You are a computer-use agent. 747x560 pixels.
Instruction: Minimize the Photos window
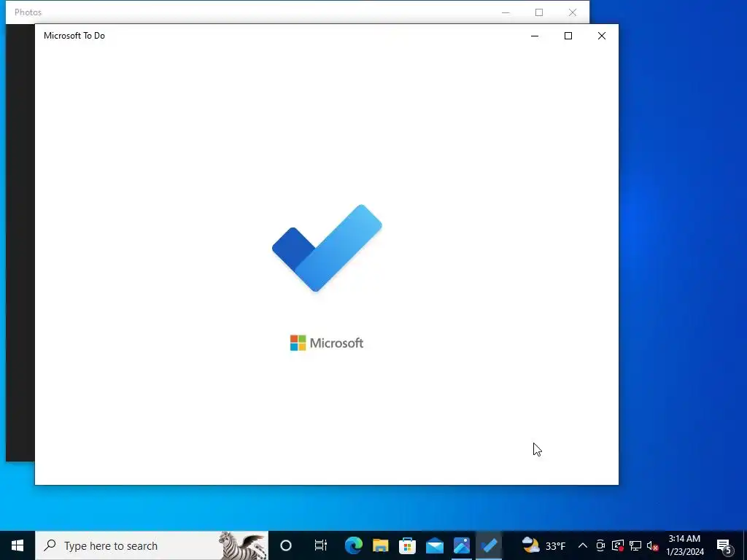click(506, 12)
